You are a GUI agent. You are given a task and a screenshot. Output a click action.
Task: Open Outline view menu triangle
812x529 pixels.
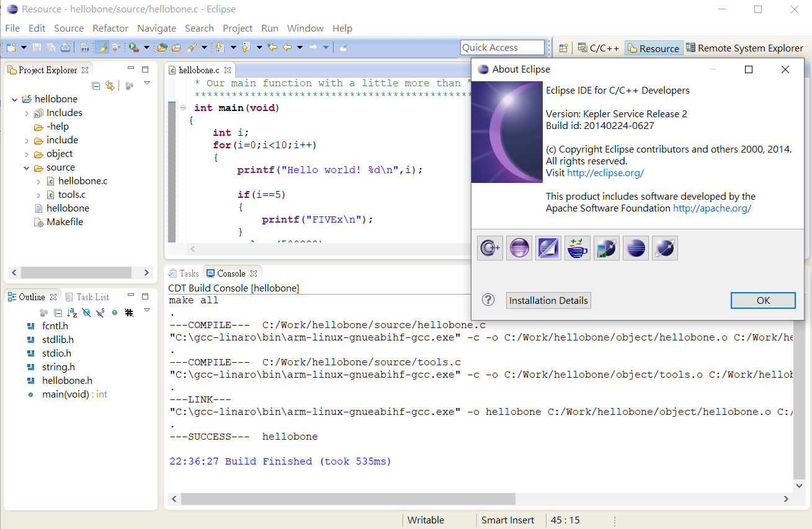coord(147,309)
